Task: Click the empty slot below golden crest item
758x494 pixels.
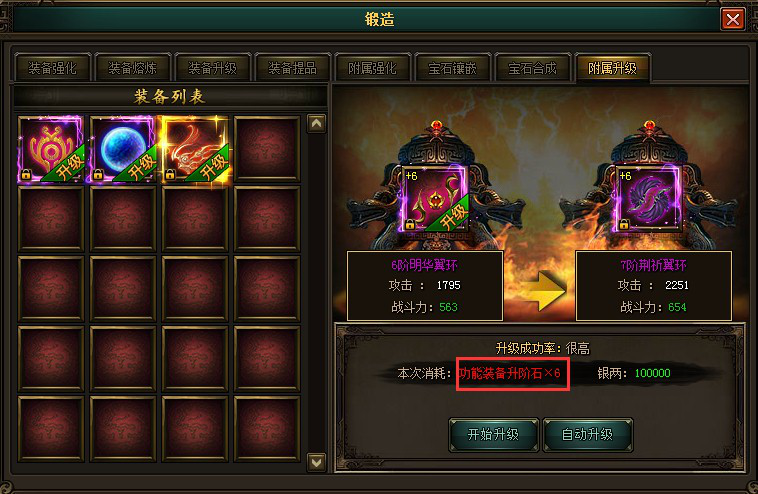Action: point(51,219)
